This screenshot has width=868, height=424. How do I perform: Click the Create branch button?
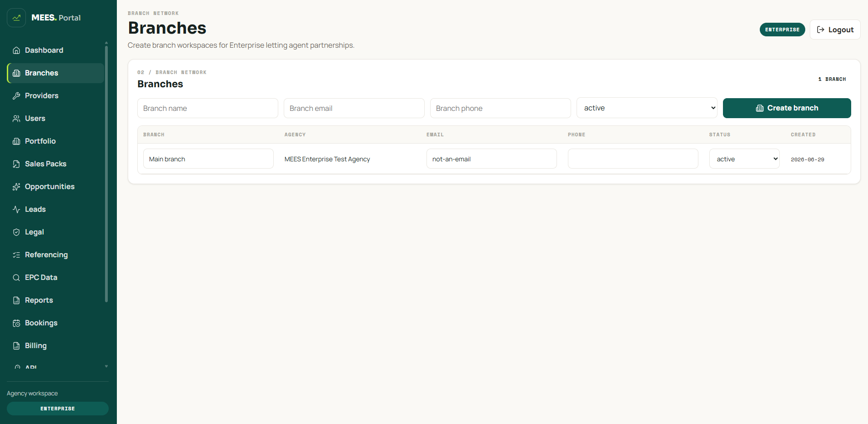[x=787, y=108]
